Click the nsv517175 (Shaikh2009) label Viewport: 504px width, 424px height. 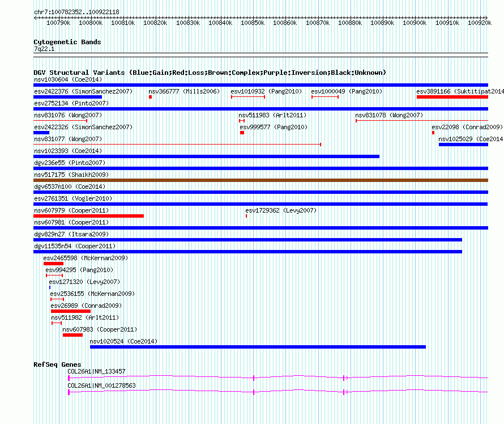pyautogui.click(x=71, y=175)
